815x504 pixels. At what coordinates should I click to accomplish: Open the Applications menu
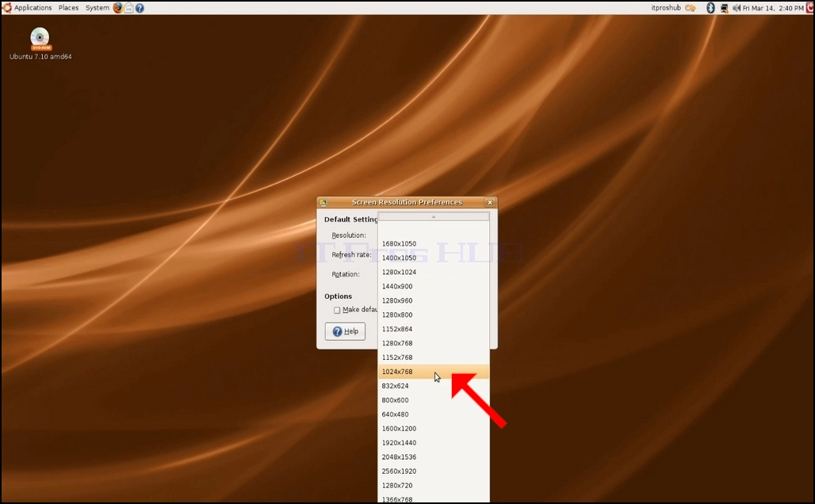pos(33,8)
